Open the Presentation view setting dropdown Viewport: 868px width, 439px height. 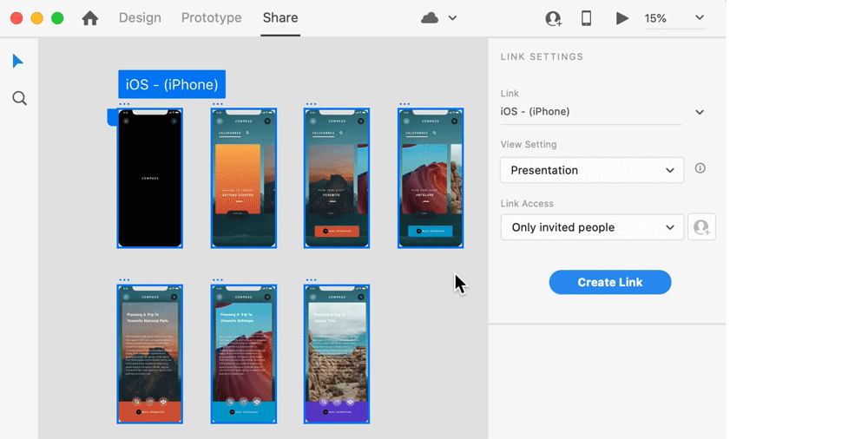click(592, 170)
